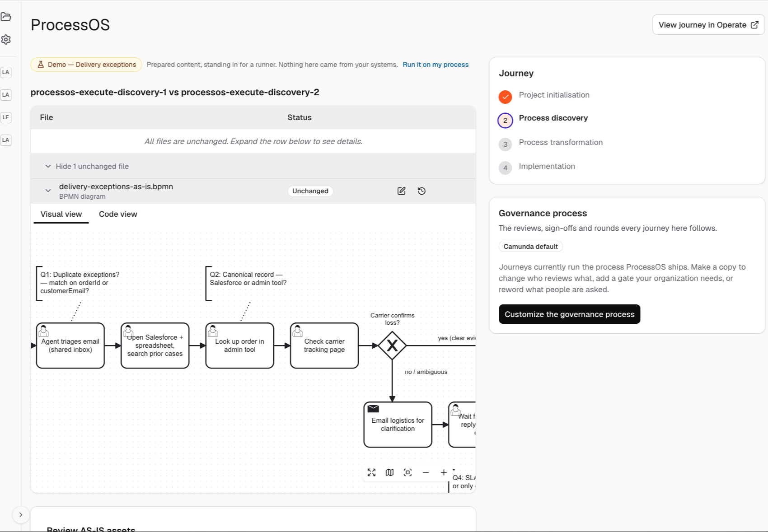Screen dimensions: 768x532
Task: Open the 'Process transformation' journey step
Action: (x=561, y=142)
